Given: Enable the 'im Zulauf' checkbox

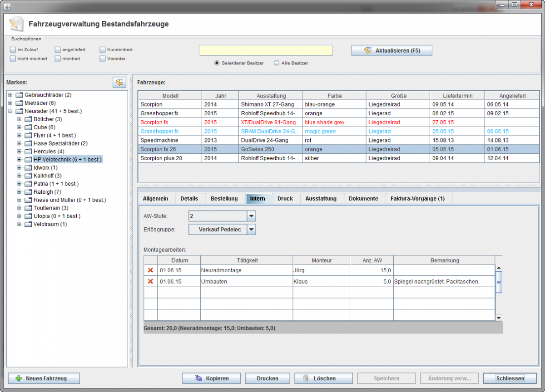Looking at the screenshot, I should tap(13, 49).
